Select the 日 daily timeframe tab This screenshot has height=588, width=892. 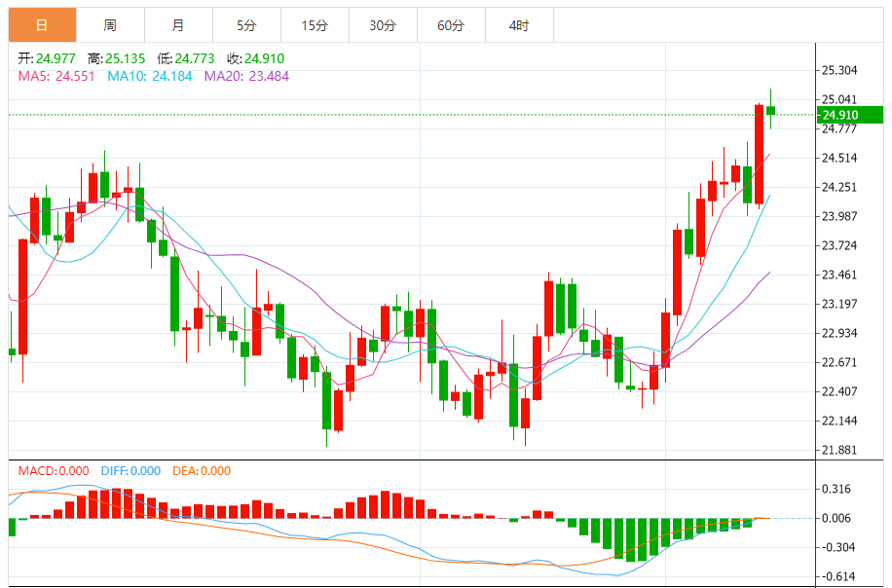coord(42,25)
